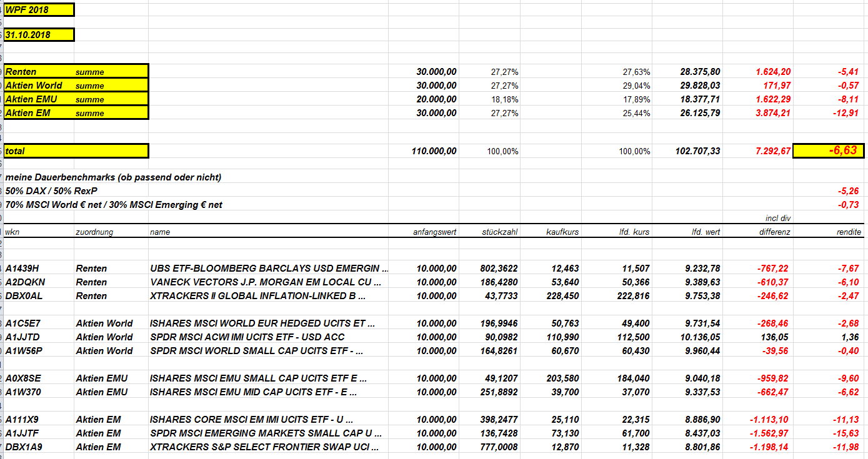Select the A1439H wkn cell
Screen dimensions: 868x459
point(22,268)
